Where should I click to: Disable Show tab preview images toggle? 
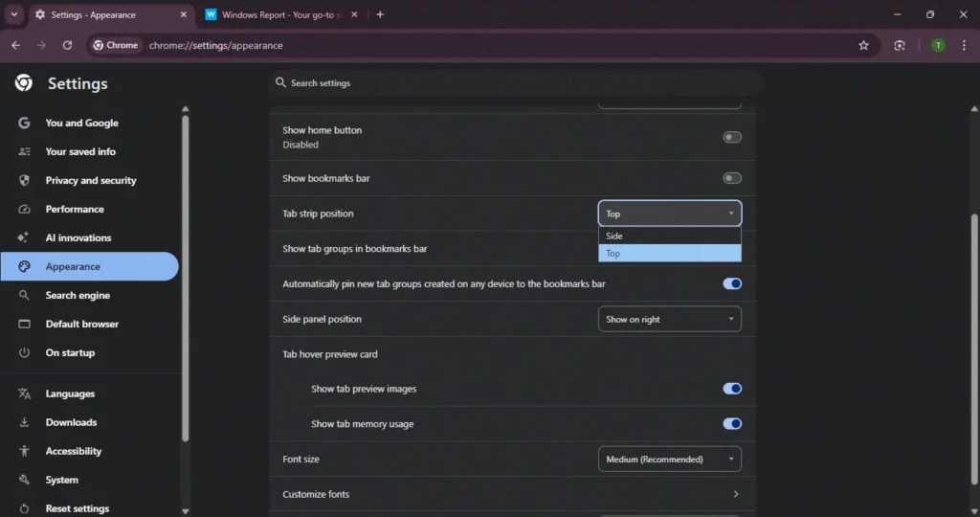point(732,389)
